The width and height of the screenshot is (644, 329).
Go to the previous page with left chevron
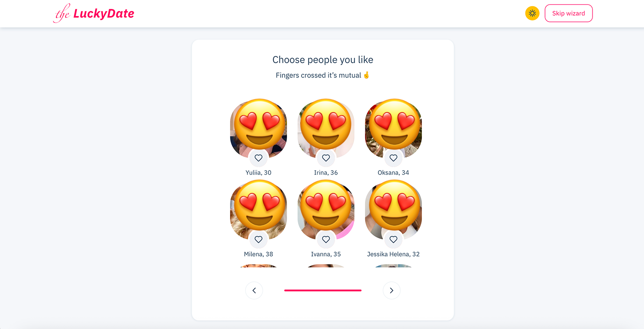pos(254,290)
